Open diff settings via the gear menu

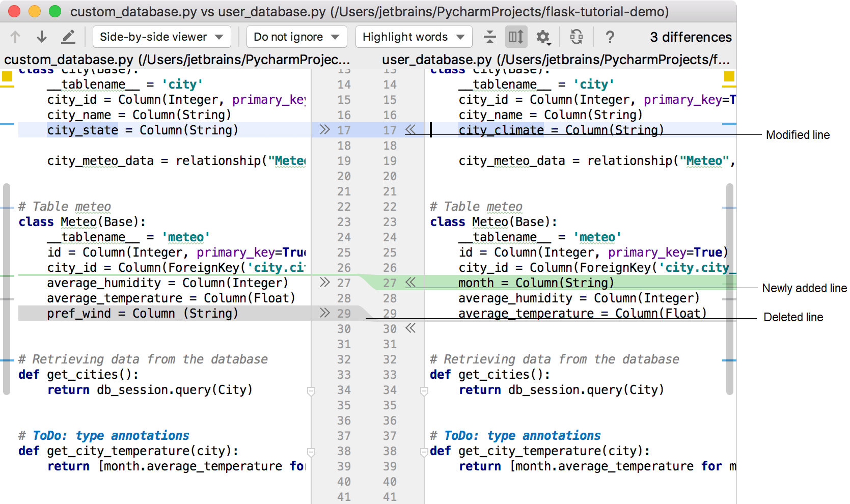click(543, 37)
